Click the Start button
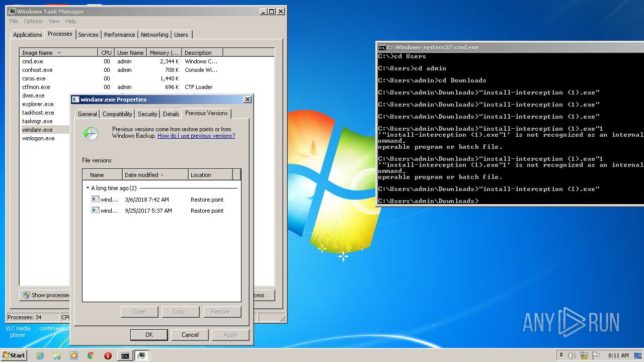The image size is (644, 362). point(14,355)
